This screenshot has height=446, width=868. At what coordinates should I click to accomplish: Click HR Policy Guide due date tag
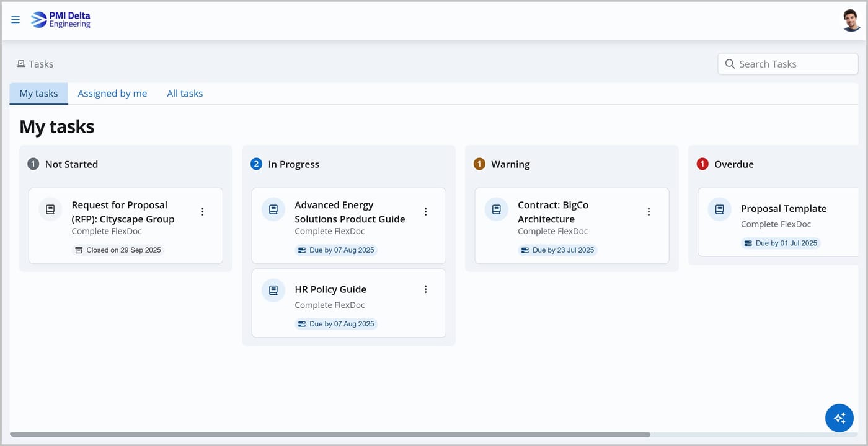pos(336,324)
